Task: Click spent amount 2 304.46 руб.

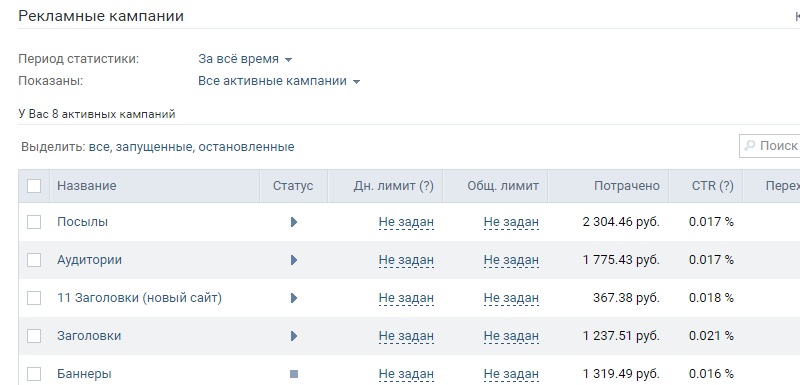Action: tap(621, 222)
